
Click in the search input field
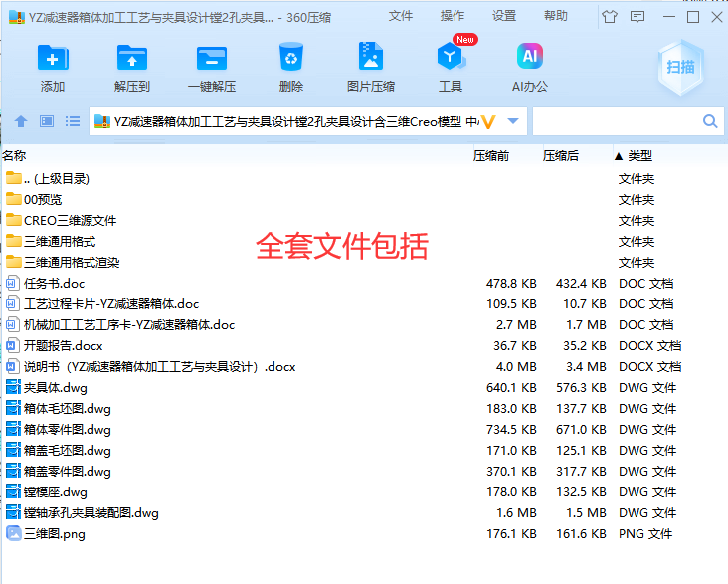click(618, 121)
